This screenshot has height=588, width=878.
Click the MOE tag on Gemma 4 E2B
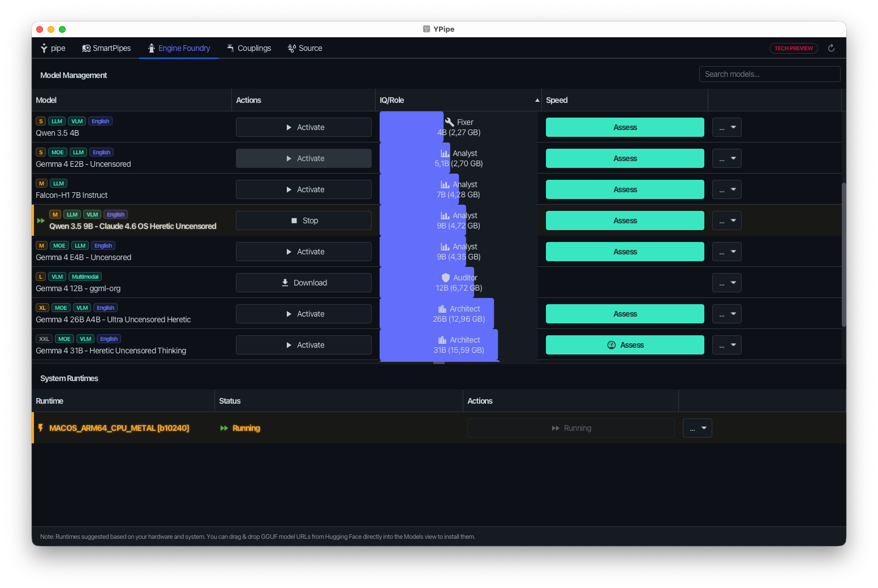click(58, 153)
